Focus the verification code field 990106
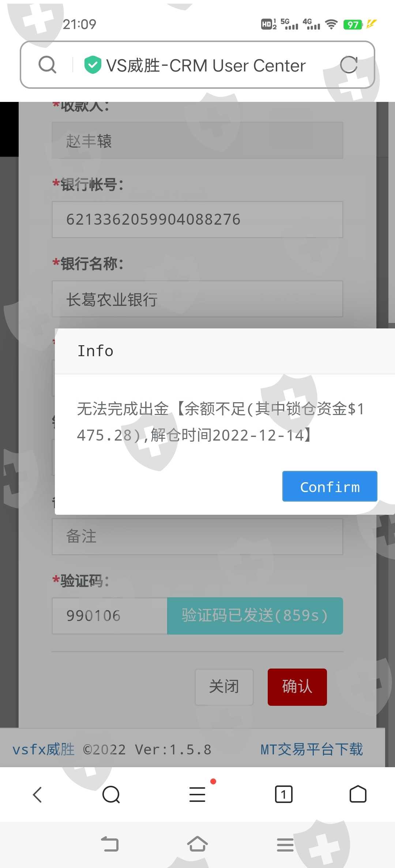 (x=110, y=616)
